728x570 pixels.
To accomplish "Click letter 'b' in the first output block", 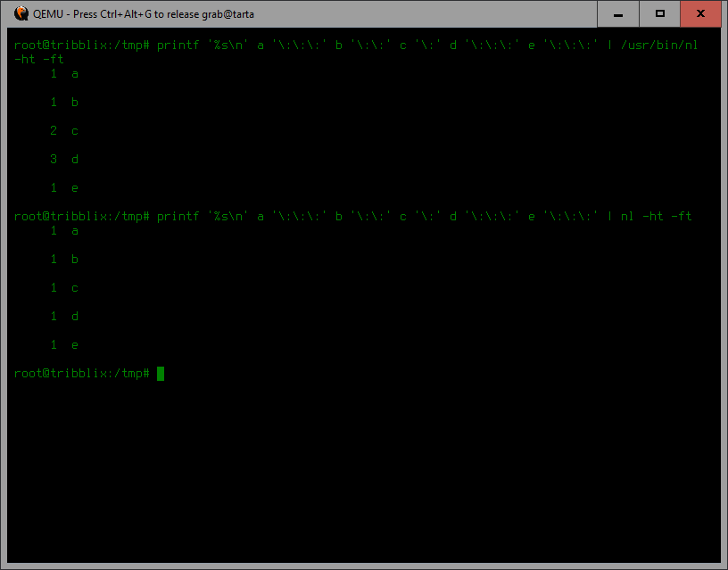I will coord(75,103).
